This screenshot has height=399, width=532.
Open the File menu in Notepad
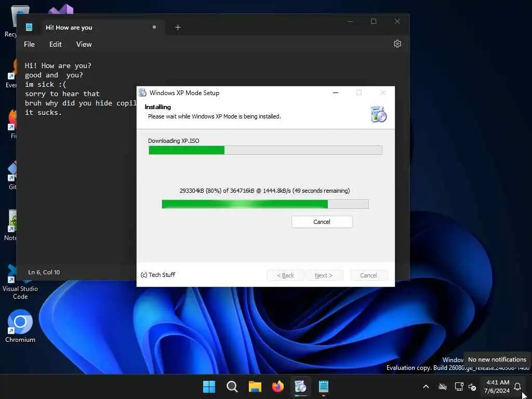tap(29, 45)
